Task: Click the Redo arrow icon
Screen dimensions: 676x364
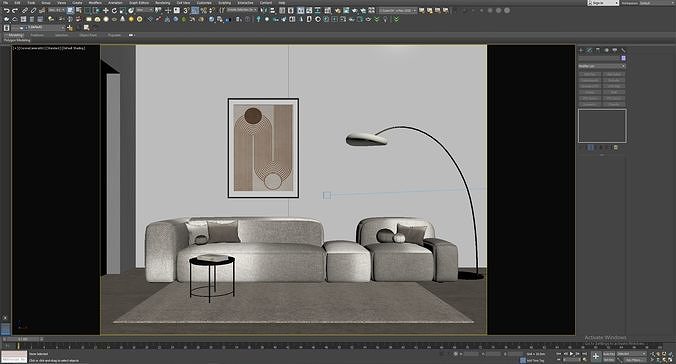Action: point(15,10)
